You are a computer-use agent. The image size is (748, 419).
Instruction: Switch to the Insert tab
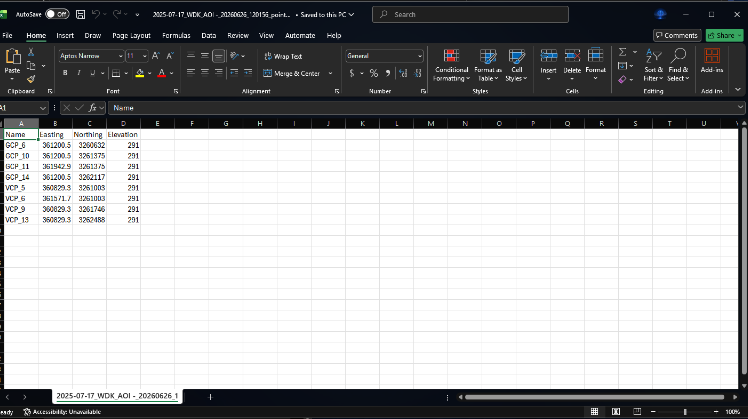65,35
